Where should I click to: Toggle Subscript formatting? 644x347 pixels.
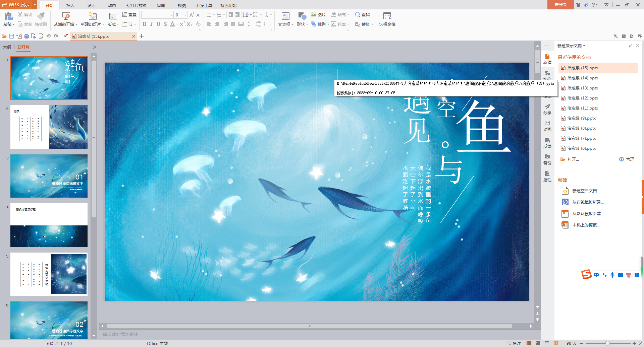click(x=190, y=24)
